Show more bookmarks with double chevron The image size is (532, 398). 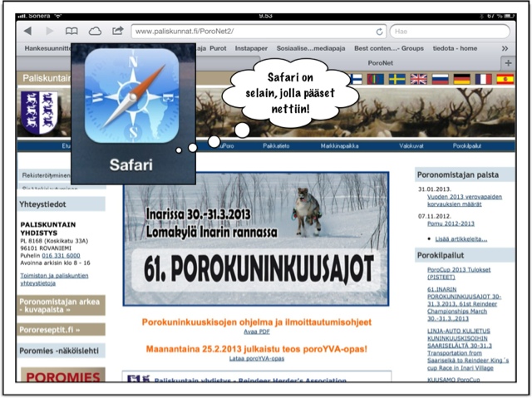click(505, 48)
